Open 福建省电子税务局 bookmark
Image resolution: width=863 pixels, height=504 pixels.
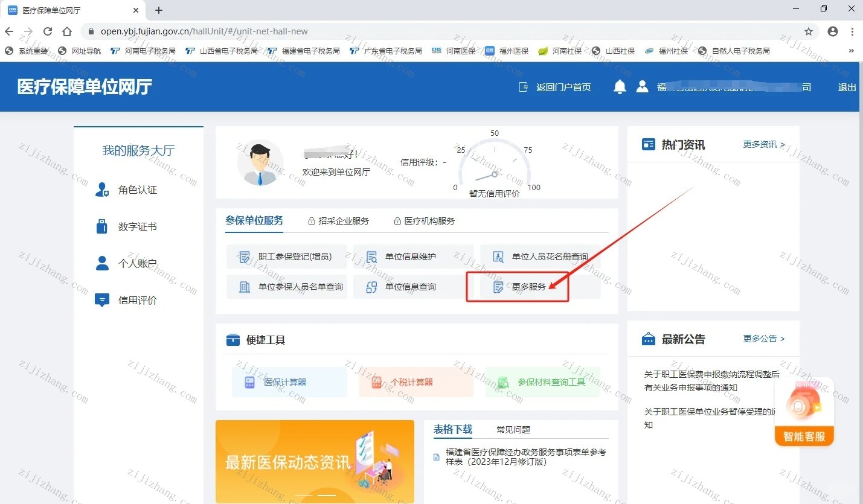click(304, 51)
